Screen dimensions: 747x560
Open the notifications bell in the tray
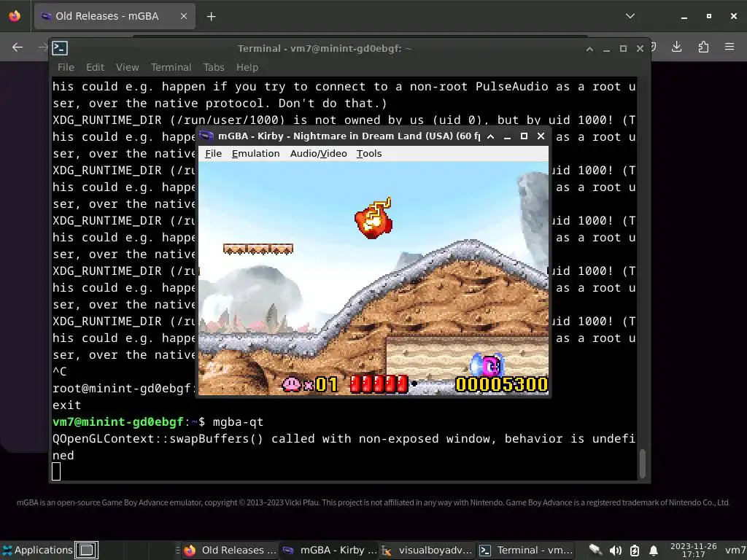[654, 551]
